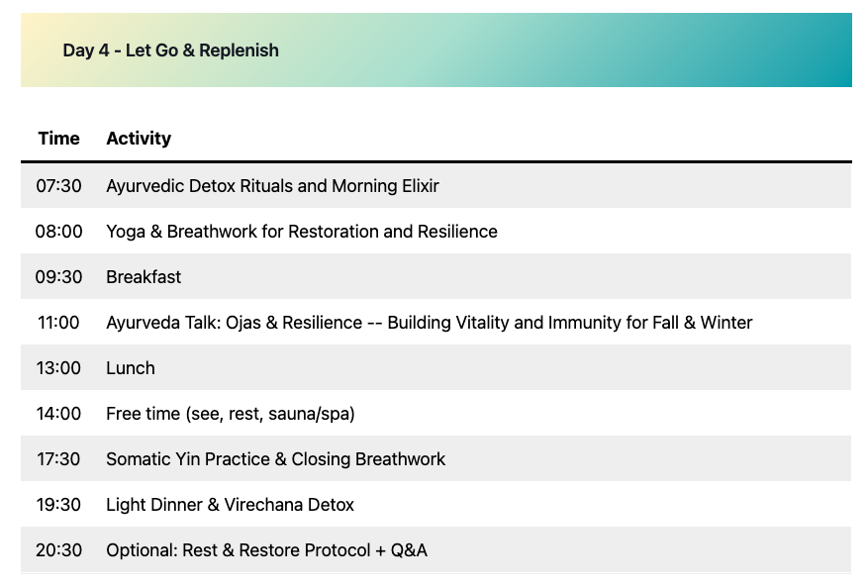Click the Lunch activity row
The width and height of the screenshot is (868, 588).
point(131,368)
